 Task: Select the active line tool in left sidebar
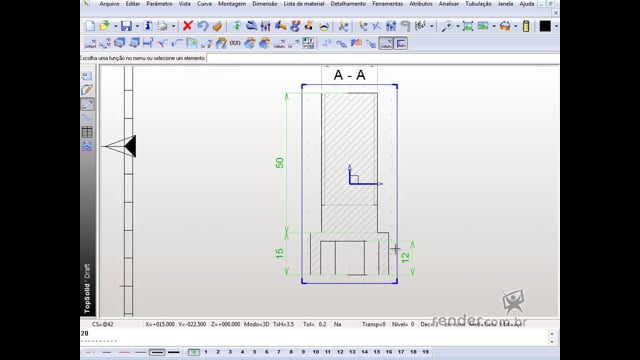87,104
